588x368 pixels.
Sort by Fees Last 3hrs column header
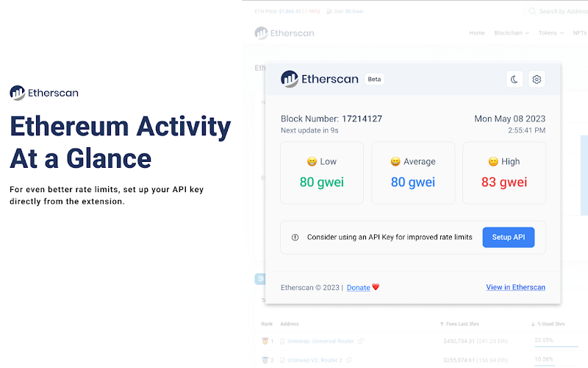tap(459, 324)
